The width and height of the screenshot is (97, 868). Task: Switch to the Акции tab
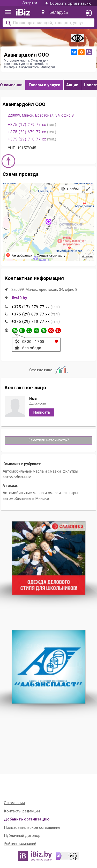pos(72,85)
